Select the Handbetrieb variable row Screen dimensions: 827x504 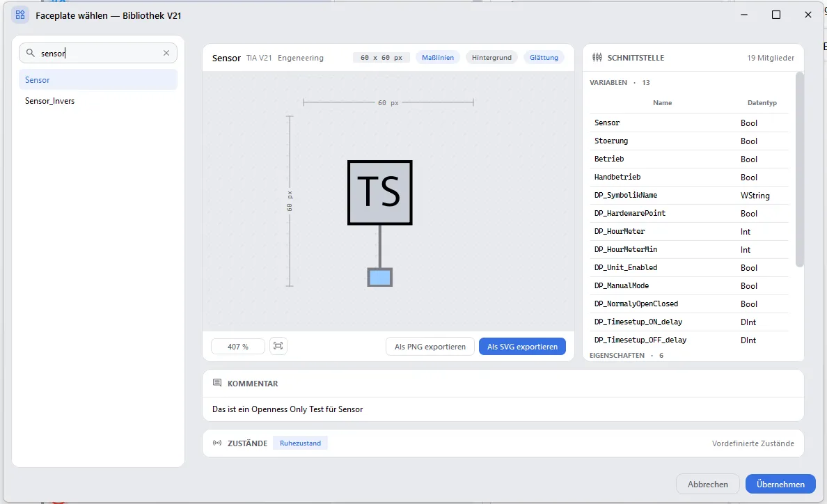click(688, 177)
